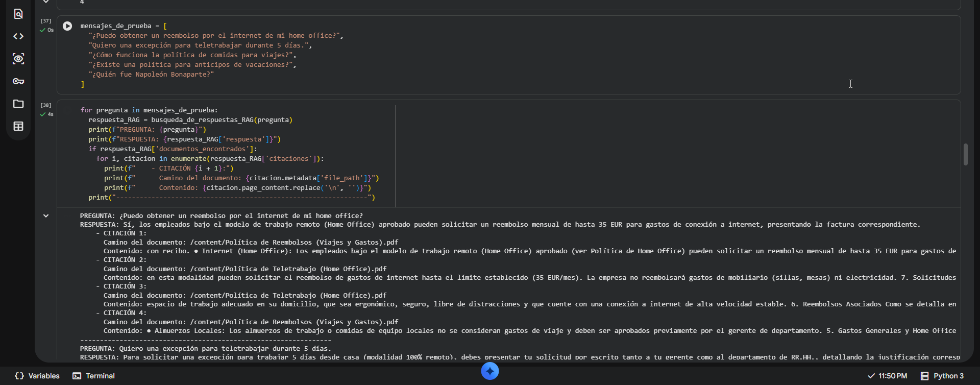Click the Gemini sparkle button at bottom
980x385 pixels.
(x=490, y=371)
